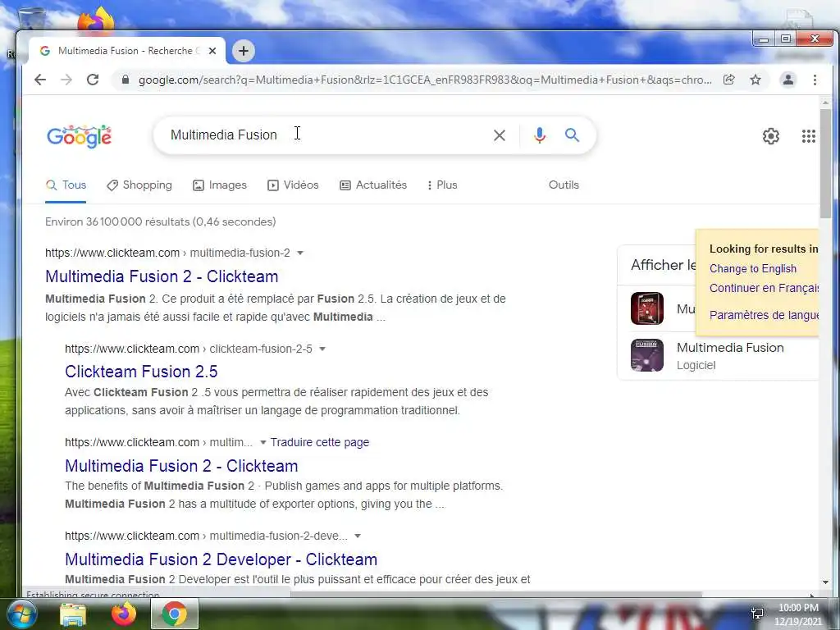Open the Clickteam Fusion 2.5 result
Screen dimensions: 840x630
pos(141,372)
